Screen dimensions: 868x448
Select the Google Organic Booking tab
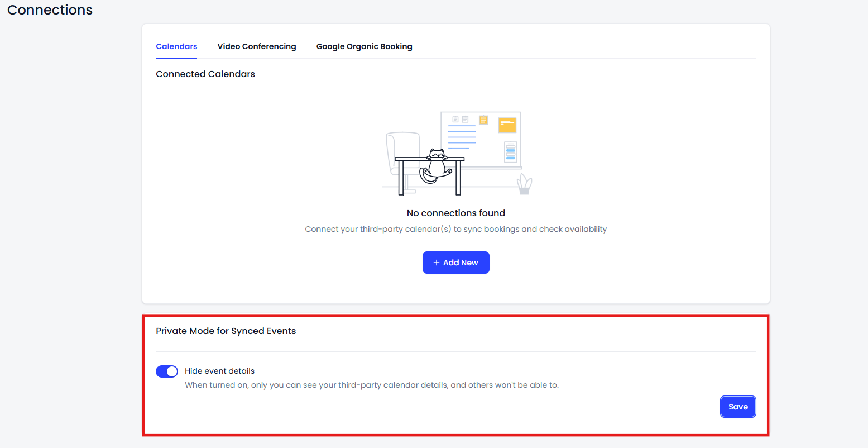tap(364, 46)
